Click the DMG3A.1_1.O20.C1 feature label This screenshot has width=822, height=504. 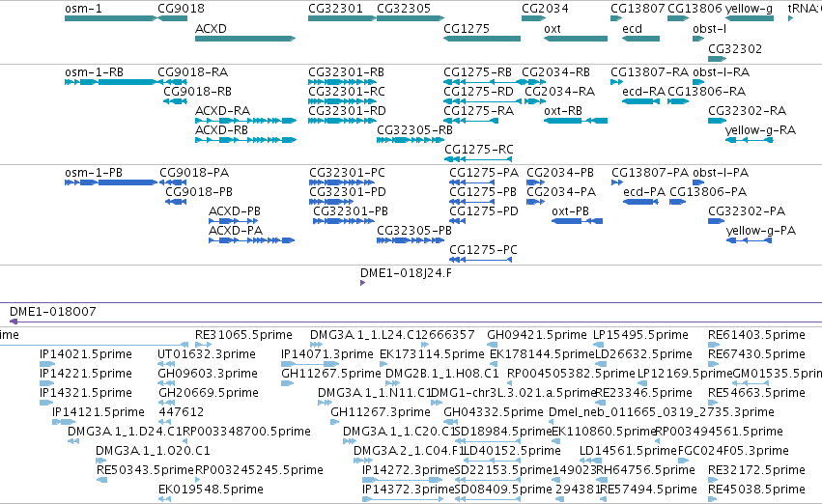pos(153,451)
